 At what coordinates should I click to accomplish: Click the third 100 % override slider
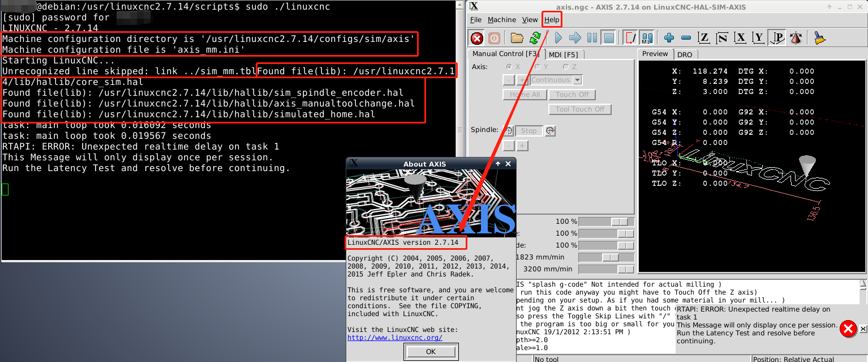607,245
